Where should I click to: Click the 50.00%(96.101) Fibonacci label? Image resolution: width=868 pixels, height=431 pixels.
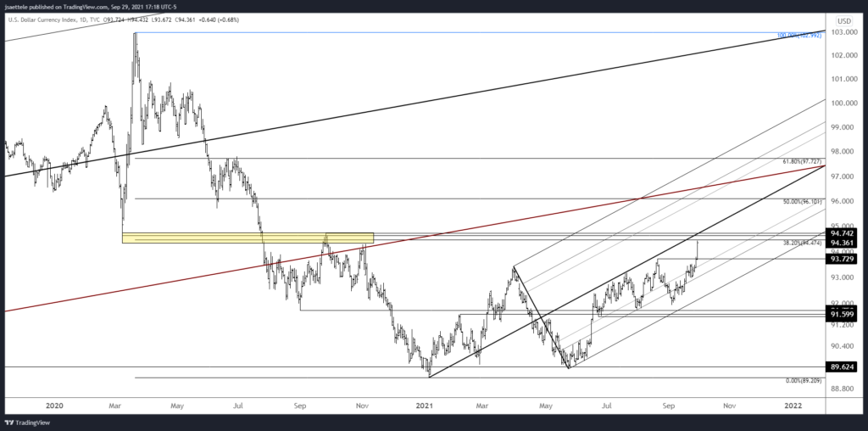[800, 202]
